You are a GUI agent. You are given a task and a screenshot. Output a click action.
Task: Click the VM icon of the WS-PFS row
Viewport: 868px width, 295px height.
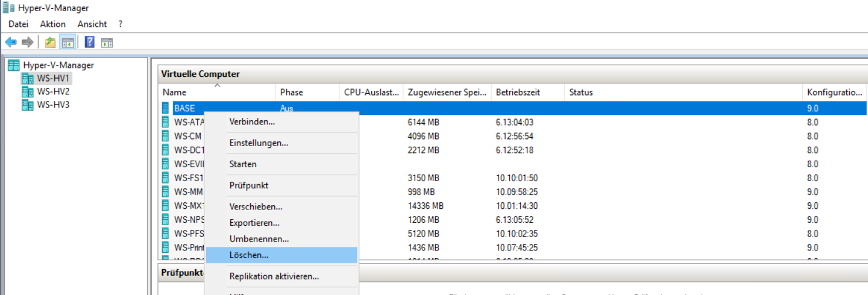[166, 233]
